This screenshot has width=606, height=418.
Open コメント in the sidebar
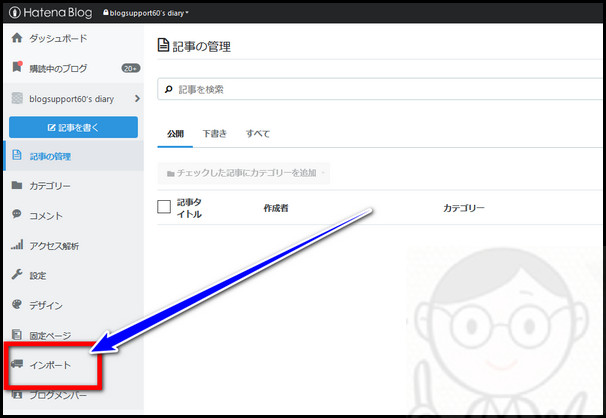click(46, 216)
